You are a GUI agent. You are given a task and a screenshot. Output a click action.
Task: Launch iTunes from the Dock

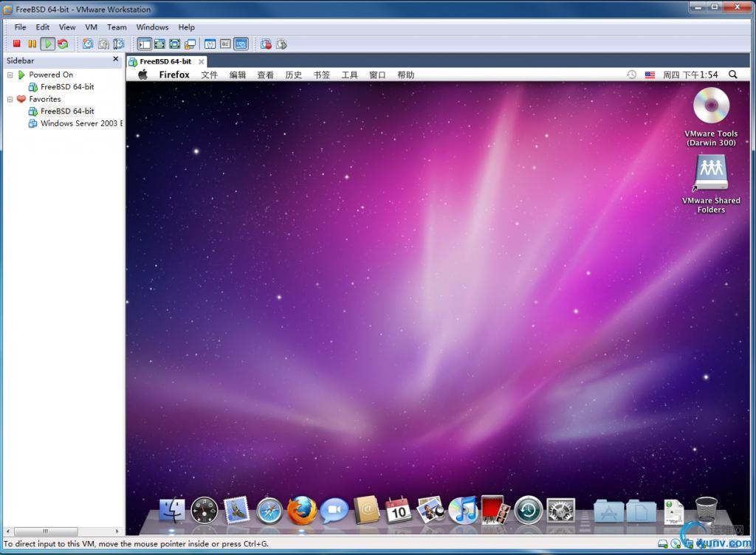click(463, 510)
